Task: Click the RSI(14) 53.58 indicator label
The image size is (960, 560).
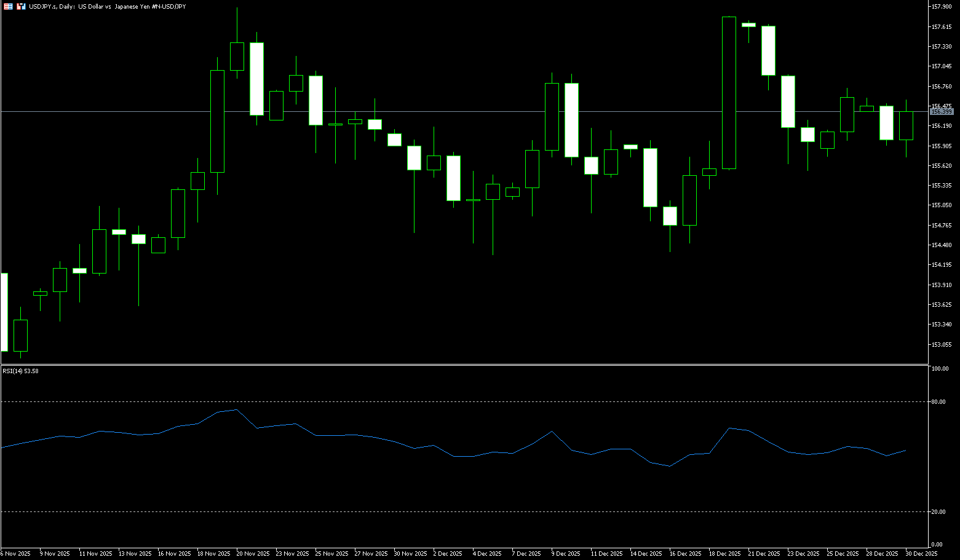Action: 20,371
